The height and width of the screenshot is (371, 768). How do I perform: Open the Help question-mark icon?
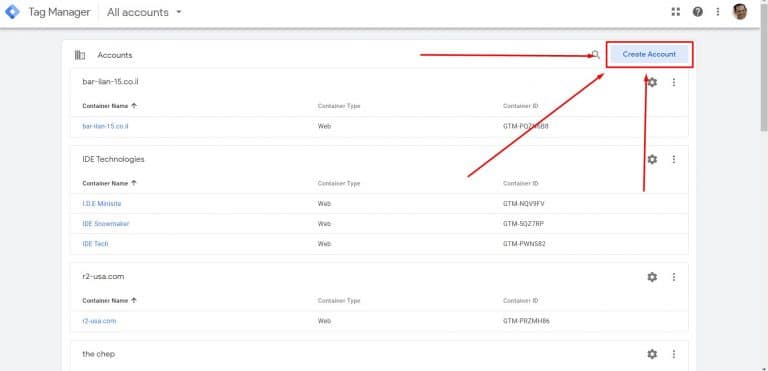(697, 12)
